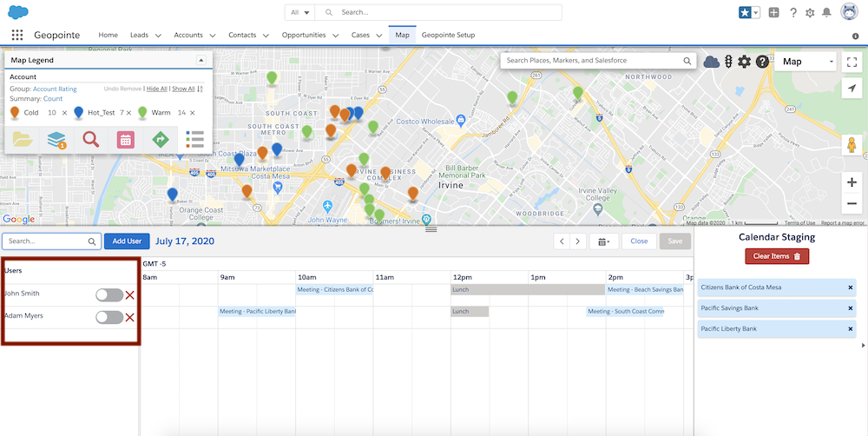868x436 pixels.
Task: Go to the Home tab
Action: pyautogui.click(x=108, y=35)
